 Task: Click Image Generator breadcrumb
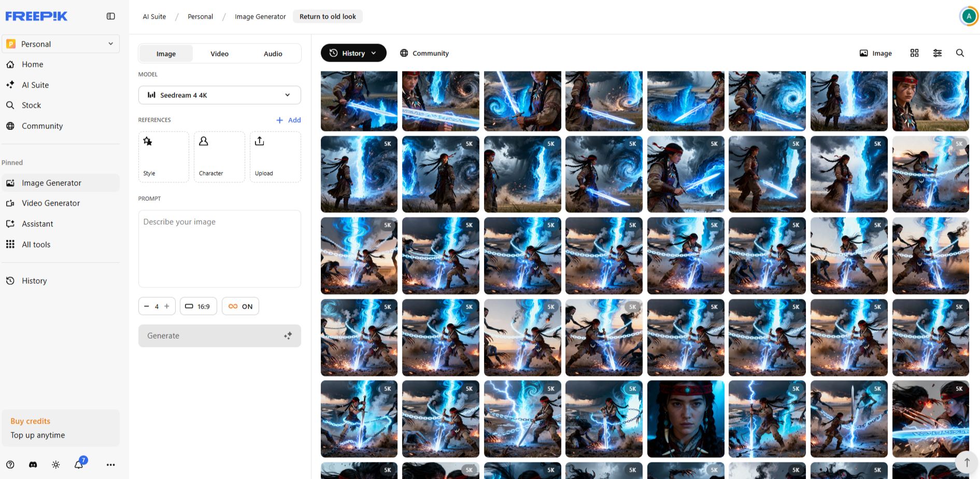(x=260, y=17)
